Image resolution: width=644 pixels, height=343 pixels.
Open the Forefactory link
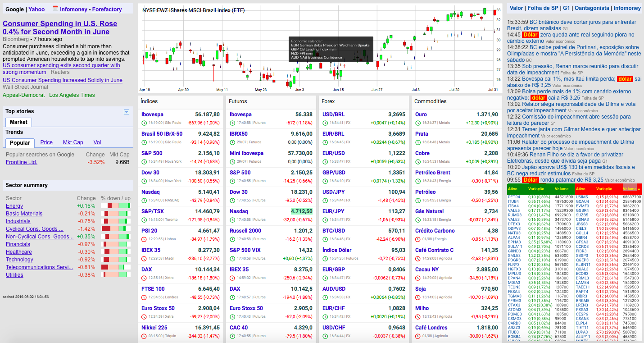(107, 9)
